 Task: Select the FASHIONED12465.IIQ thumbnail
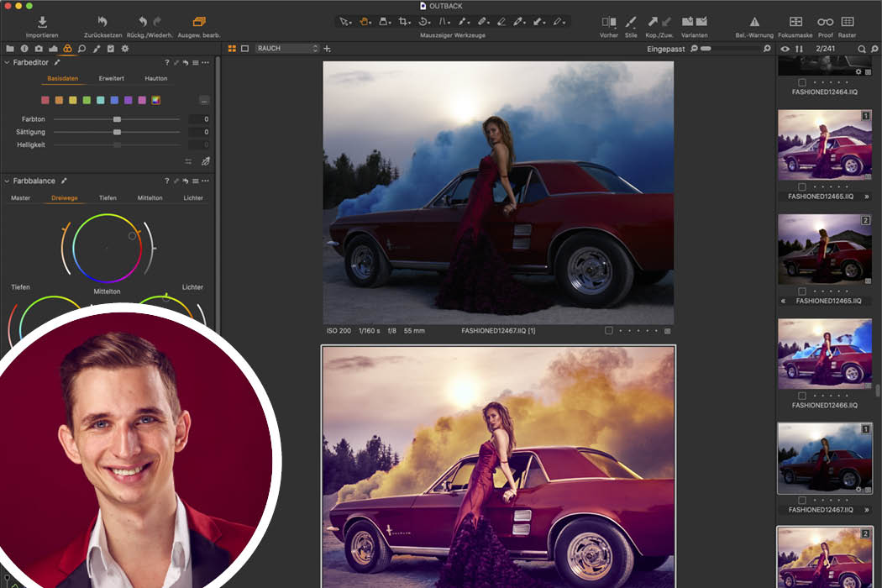pos(826,144)
